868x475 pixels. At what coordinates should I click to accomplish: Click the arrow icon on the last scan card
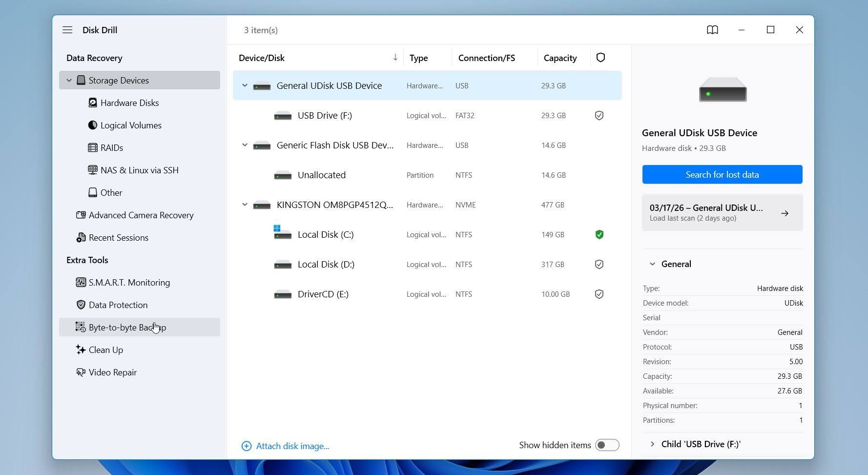tap(785, 213)
